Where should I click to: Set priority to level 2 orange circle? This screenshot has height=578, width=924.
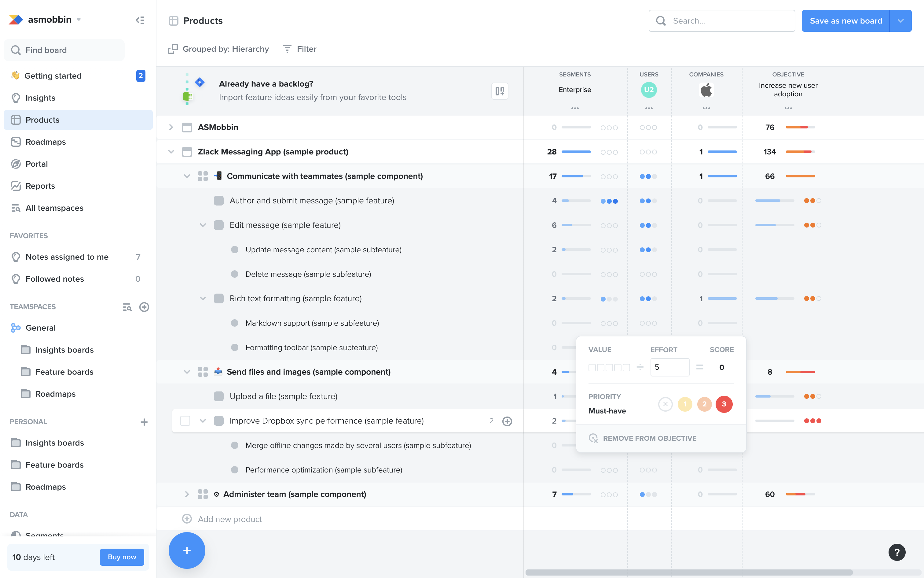pyautogui.click(x=704, y=404)
